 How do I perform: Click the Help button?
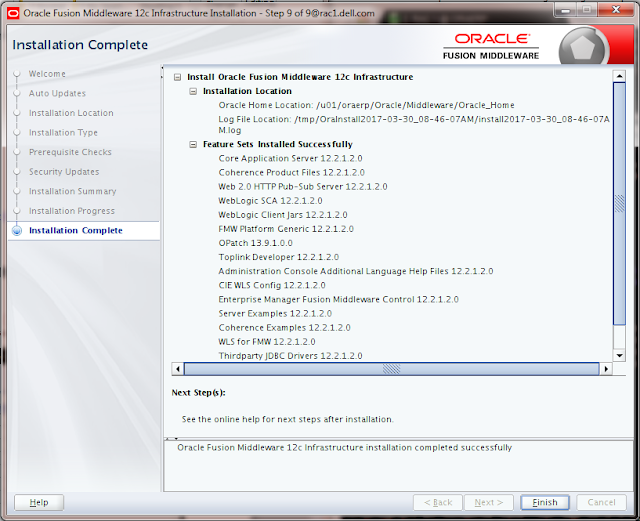(x=39, y=502)
